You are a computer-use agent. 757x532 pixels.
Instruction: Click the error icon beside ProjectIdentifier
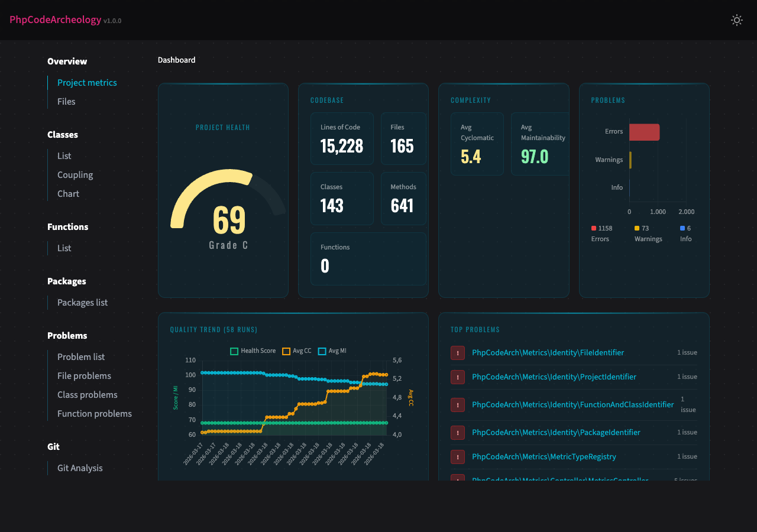pos(457,377)
